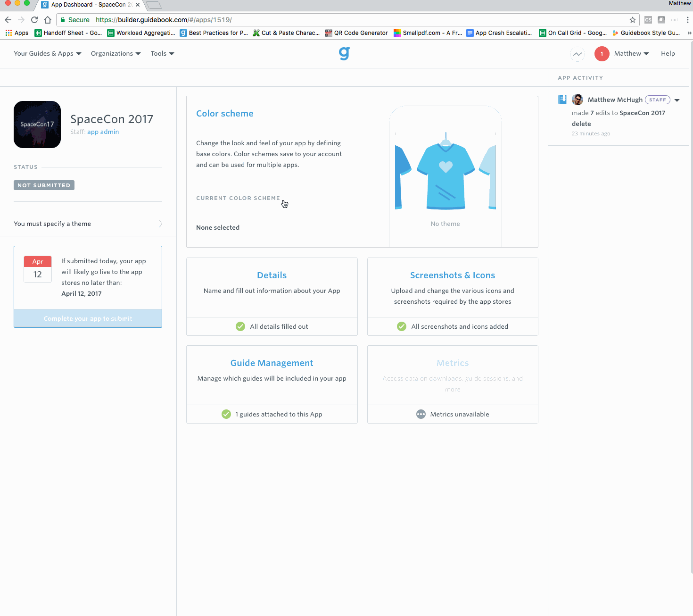
Task: Click the SpaceCon17 app icon thumbnail
Action: coord(37,125)
